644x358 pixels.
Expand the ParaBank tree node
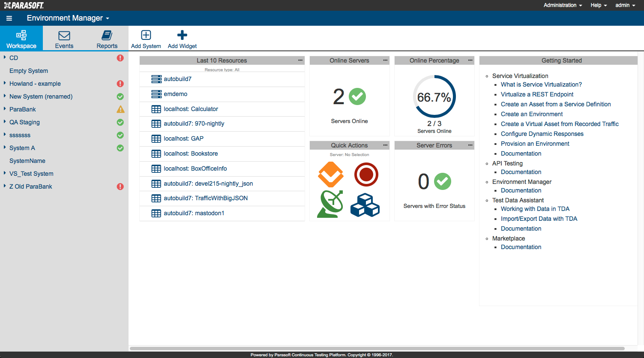click(x=5, y=109)
